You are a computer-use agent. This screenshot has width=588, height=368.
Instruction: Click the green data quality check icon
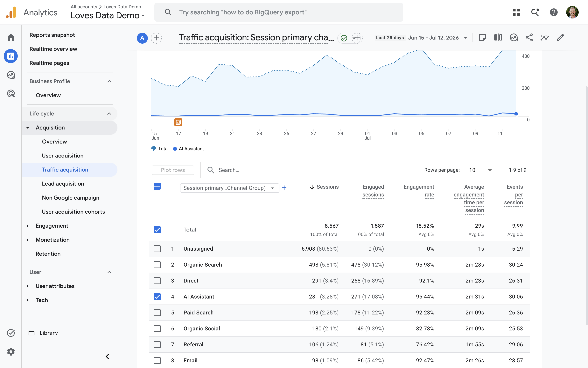pyautogui.click(x=344, y=38)
